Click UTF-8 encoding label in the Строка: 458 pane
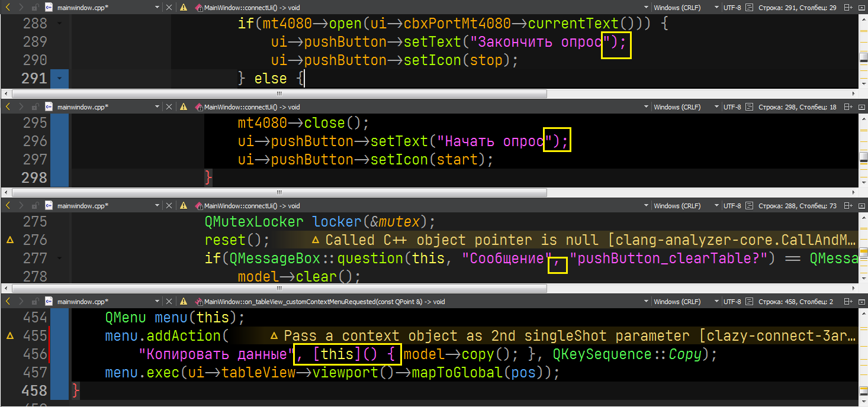This screenshot has width=868, height=407. coord(732,301)
